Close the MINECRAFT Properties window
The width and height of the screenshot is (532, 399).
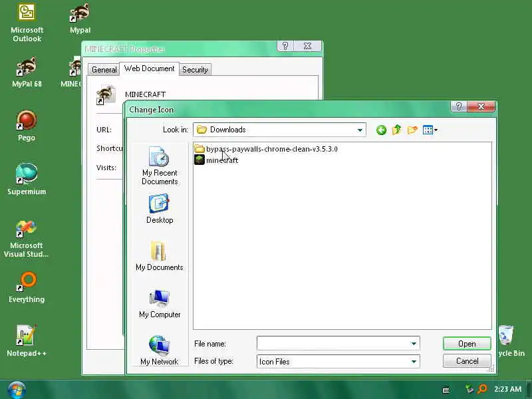pos(307,46)
